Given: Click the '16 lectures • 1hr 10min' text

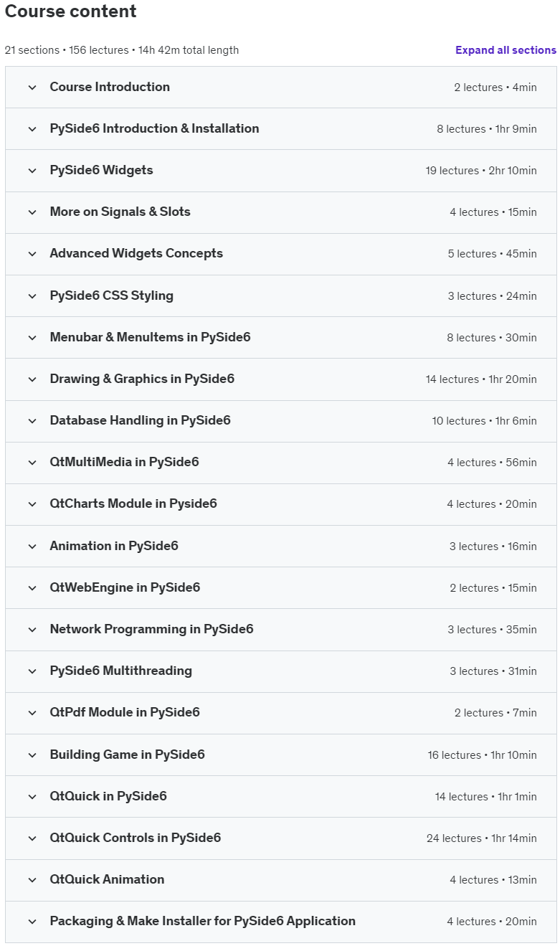Looking at the screenshot, I should point(482,755).
